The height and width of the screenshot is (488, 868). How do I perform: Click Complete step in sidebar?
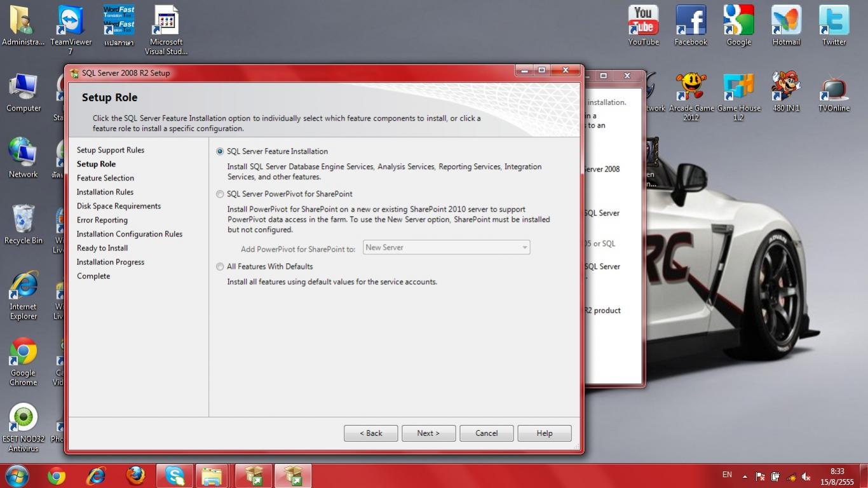(93, 276)
